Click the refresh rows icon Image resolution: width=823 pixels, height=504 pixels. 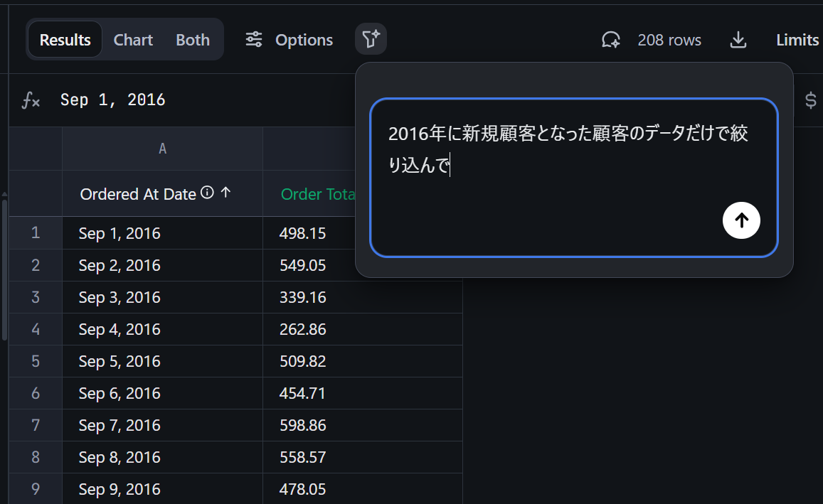[x=610, y=40]
